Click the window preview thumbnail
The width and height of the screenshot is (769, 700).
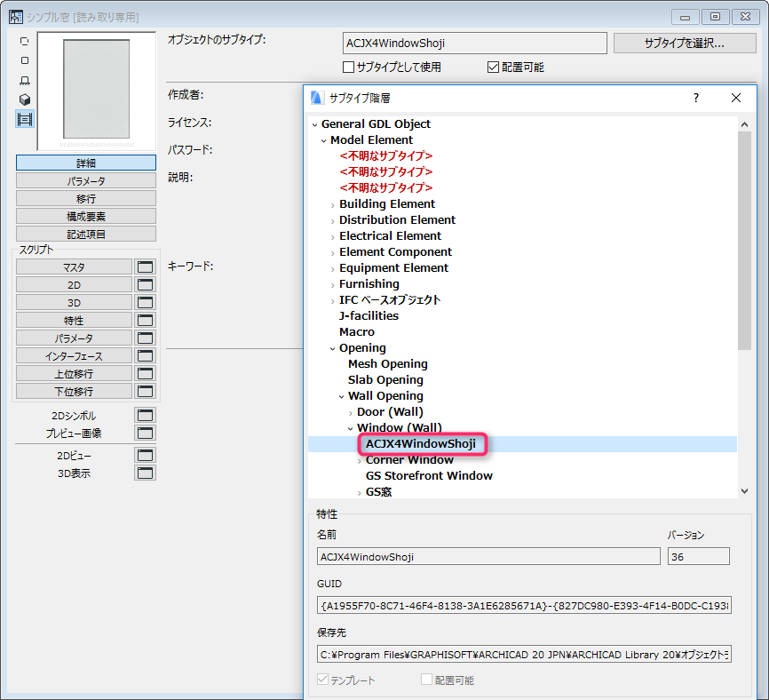97,91
